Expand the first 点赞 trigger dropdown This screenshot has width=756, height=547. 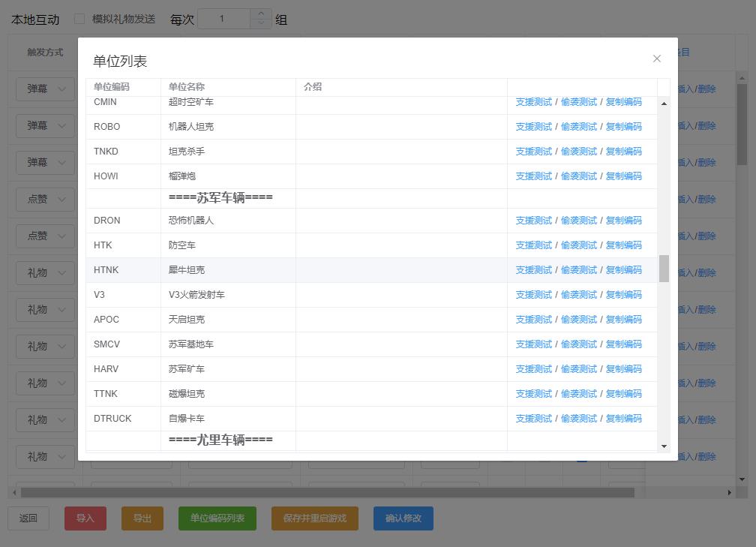click(45, 199)
